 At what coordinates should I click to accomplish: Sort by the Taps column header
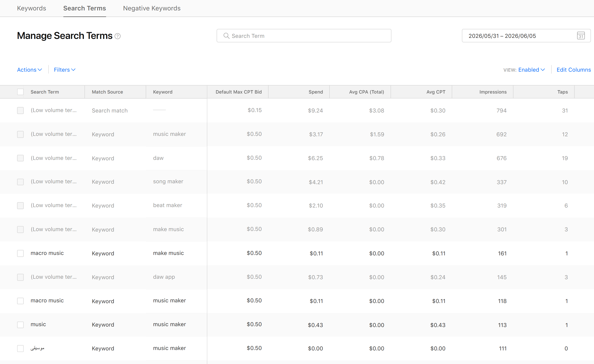(563, 92)
